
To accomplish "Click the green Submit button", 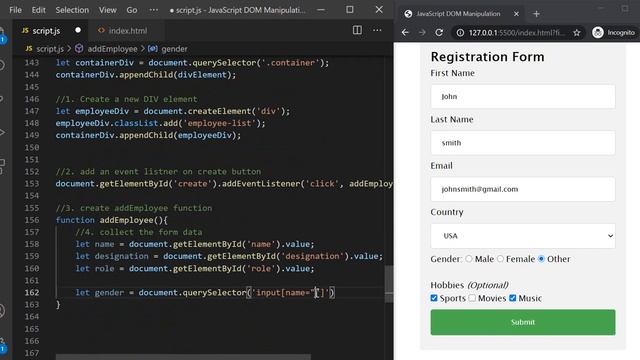I will pos(523,322).
